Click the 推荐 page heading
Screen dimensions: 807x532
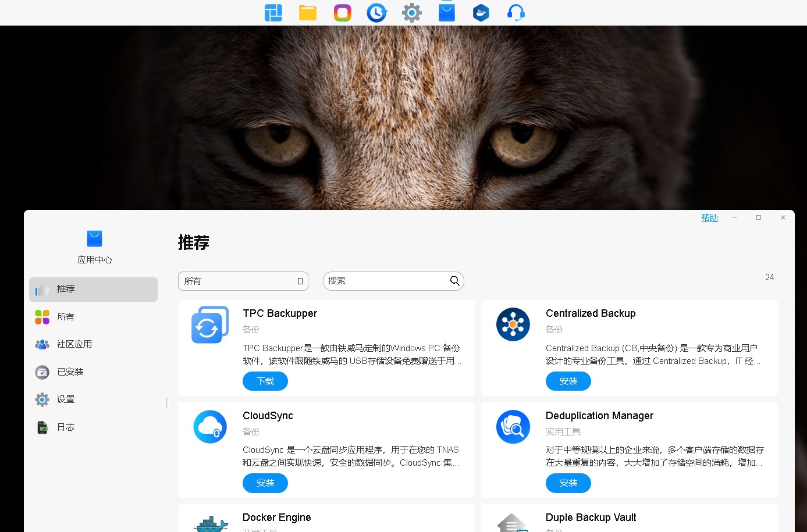point(194,242)
